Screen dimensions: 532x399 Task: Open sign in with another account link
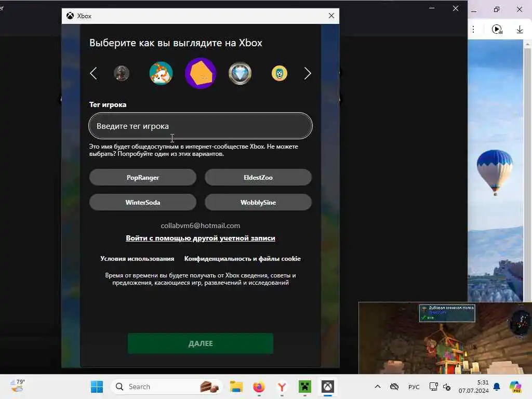[201, 238]
